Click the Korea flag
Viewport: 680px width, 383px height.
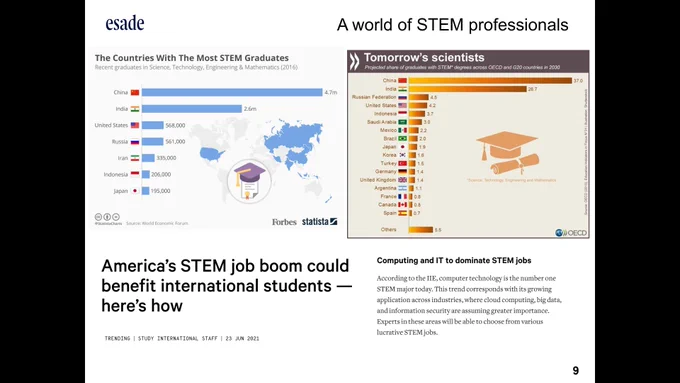[x=402, y=155]
